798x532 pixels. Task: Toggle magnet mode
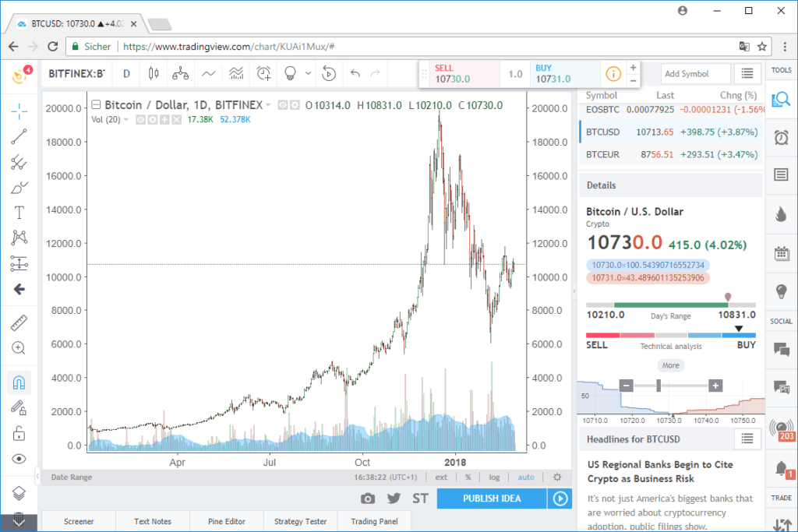tap(19, 382)
